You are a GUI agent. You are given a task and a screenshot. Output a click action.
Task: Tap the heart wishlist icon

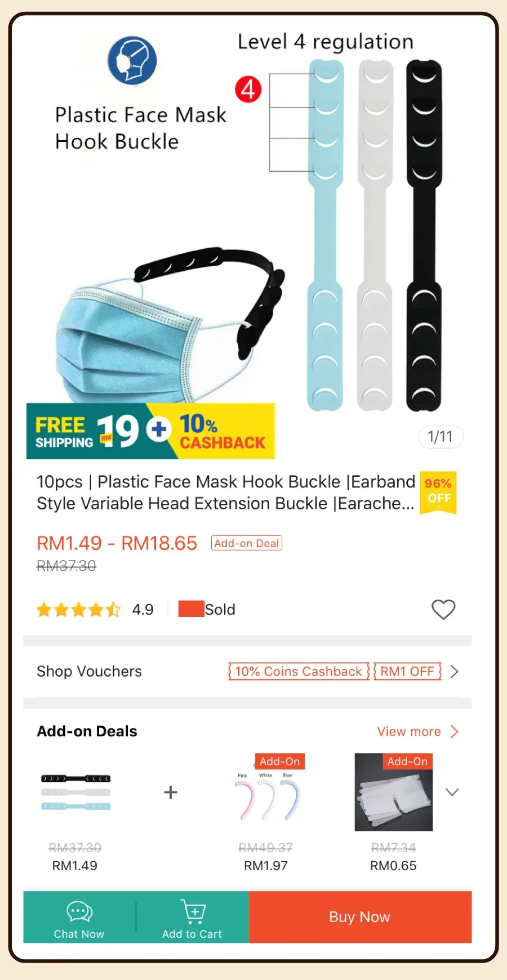pos(443,609)
